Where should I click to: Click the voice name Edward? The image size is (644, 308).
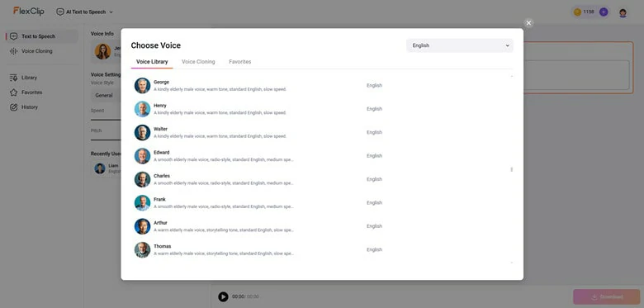coord(161,153)
